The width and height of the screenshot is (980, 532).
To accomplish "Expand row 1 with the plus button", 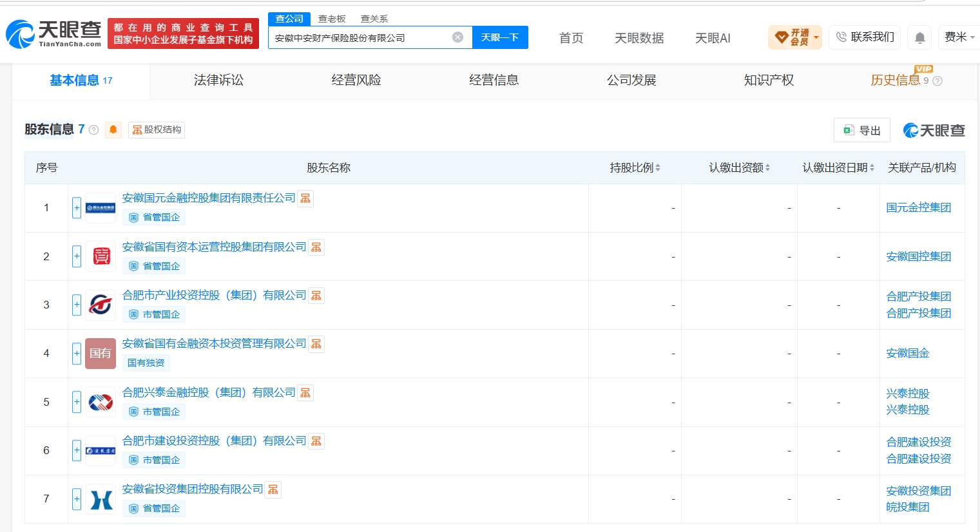I will click(77, 207).
